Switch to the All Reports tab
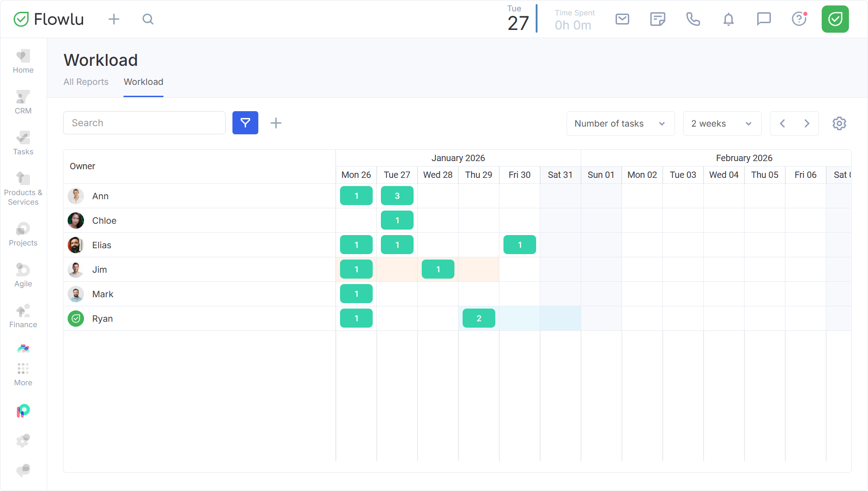The height and width of the screenshot is (491, 868). click(x=86, y=82)
